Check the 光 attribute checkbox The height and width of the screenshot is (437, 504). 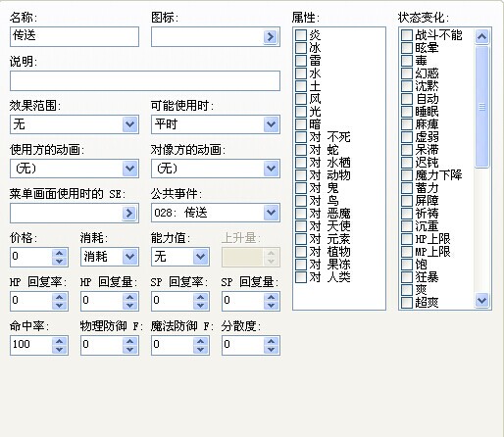(301, 112)
